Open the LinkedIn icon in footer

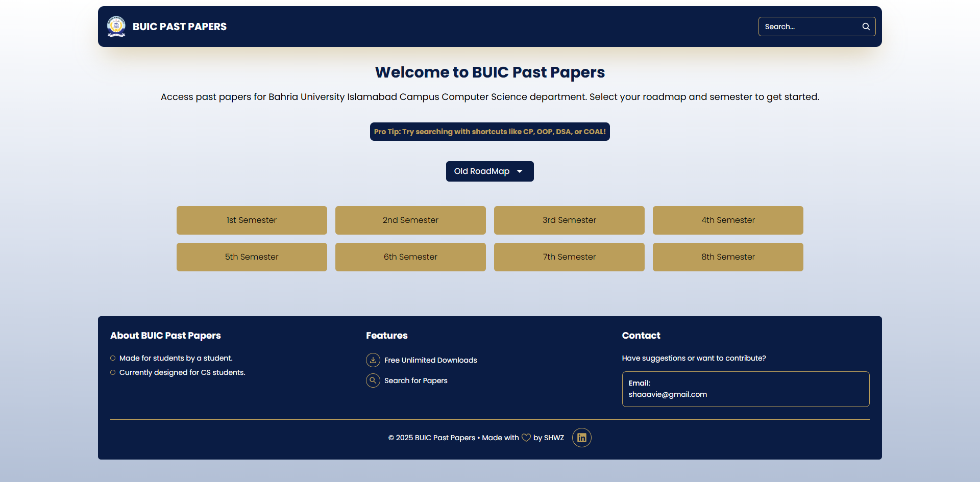(581, 438)
